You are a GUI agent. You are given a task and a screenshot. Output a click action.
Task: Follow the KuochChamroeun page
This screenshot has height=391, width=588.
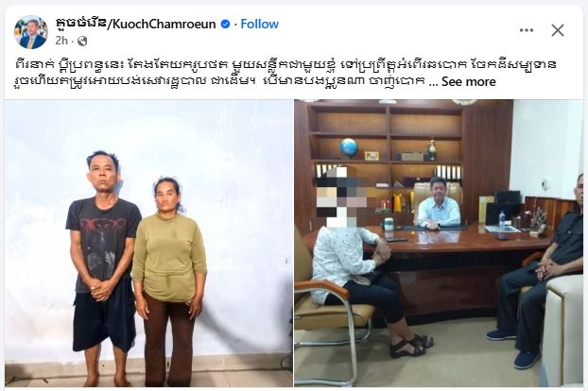point(260,25)
